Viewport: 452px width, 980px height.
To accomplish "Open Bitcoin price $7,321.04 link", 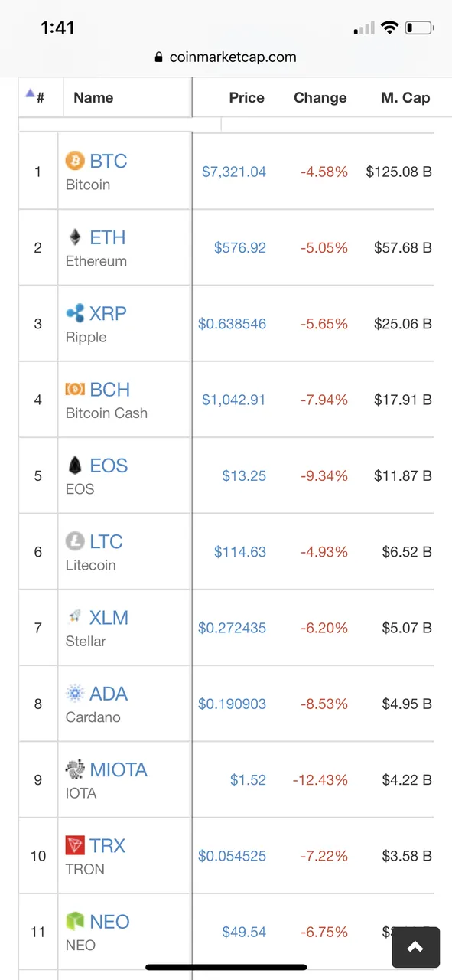I will 234,172.
